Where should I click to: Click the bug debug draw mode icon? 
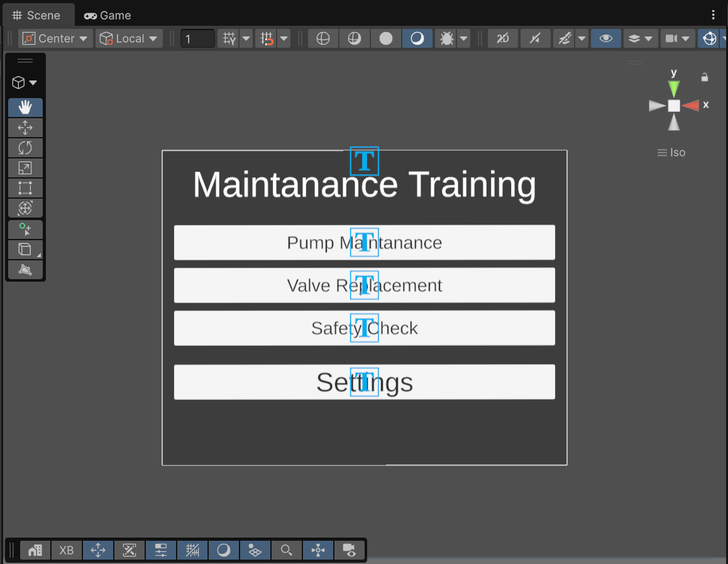[446, 38]
